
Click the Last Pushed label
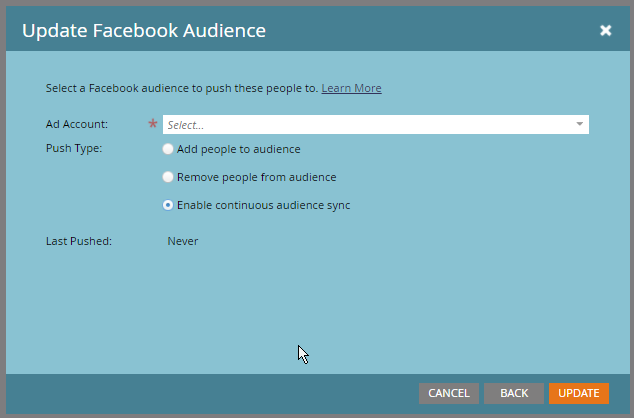(x=79, y=241)
